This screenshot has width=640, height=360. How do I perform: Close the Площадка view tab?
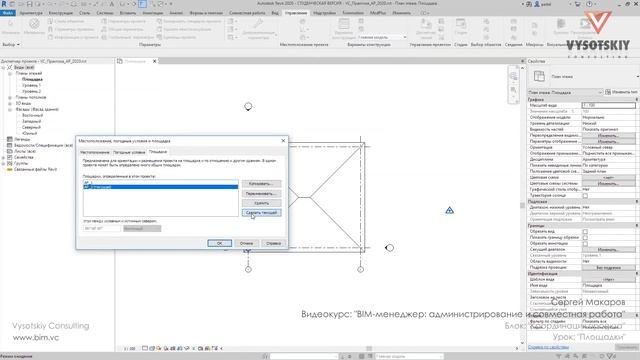click(x=154, y=61)
